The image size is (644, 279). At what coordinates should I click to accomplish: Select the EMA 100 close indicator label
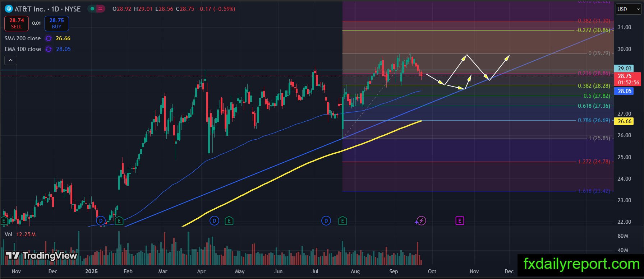coord(23,49)
